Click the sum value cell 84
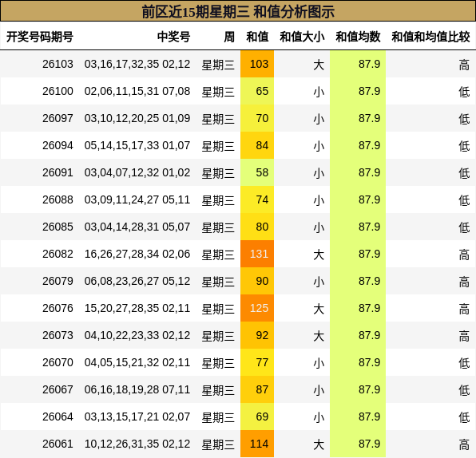The width and height of the screenshot is (476, 458). point(257,145)
